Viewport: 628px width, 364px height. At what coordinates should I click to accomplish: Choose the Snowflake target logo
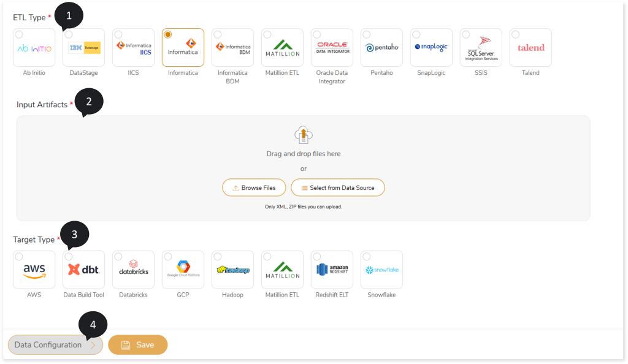tap(381, 270)
